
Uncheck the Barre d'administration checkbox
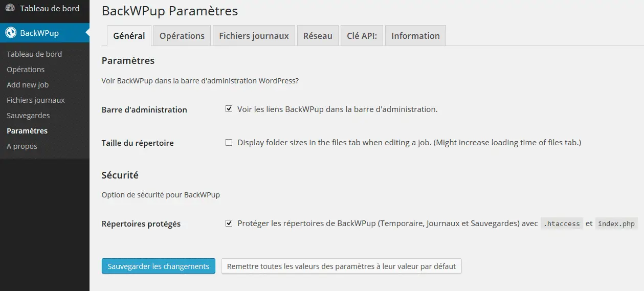[x=229, y=109]
